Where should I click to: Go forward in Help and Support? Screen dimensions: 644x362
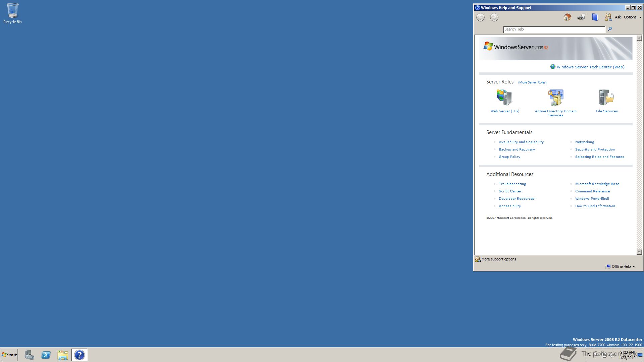click(x=494, y=17)
